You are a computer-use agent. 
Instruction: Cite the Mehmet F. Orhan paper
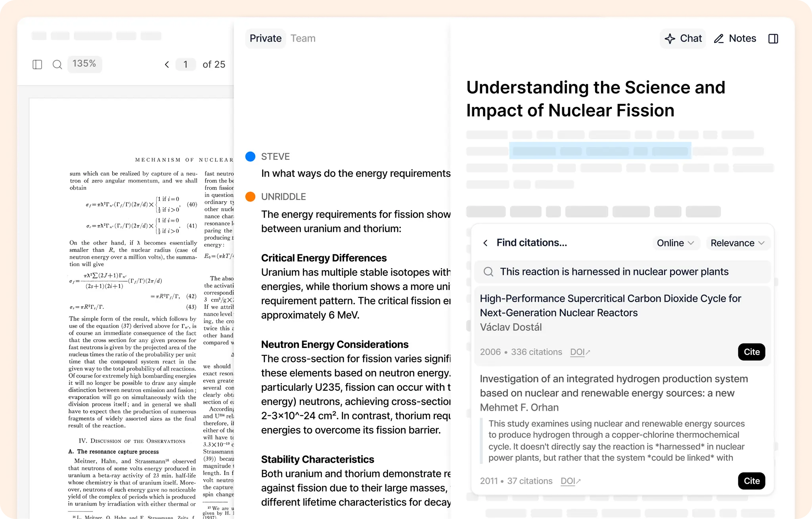[751, 481]
